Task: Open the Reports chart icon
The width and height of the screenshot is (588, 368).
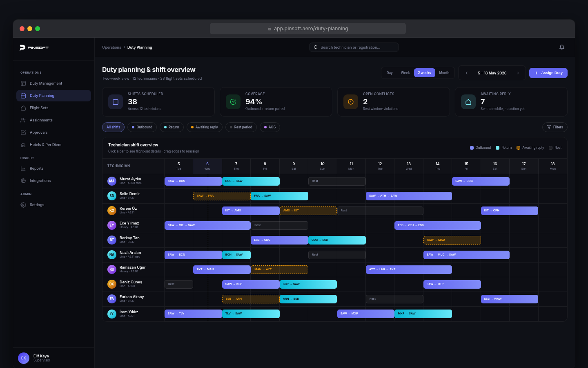Action: click(23, 168)
